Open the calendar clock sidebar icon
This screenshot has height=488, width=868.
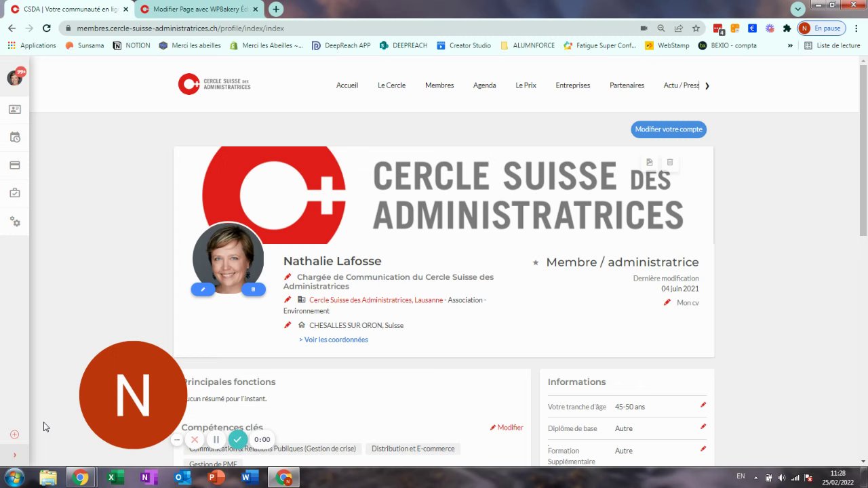[x=15, y=137]
